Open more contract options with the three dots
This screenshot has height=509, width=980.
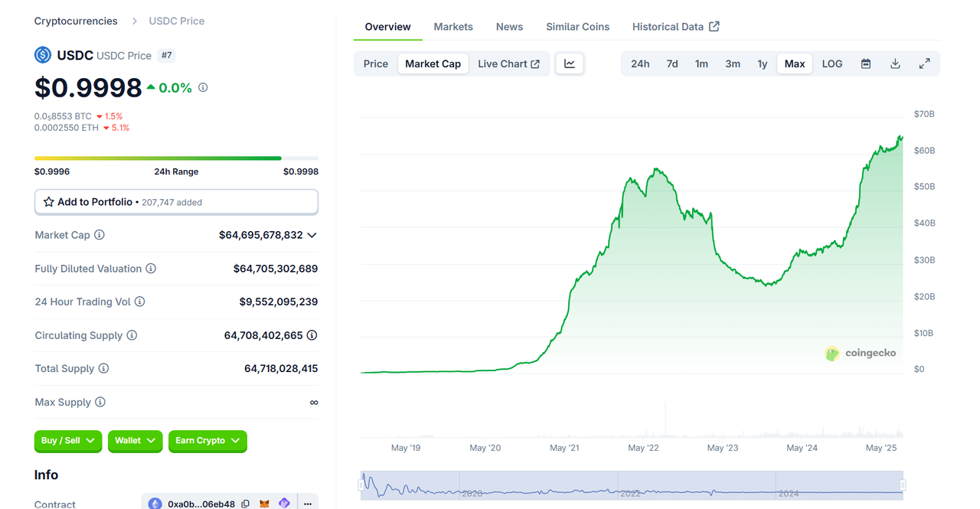(x=308, y=504)
